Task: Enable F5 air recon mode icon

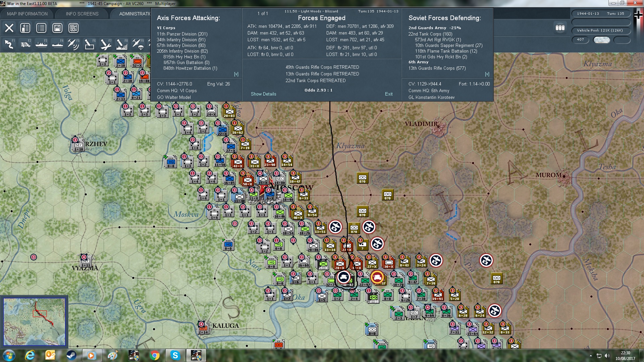Action: tap(73, 44)
